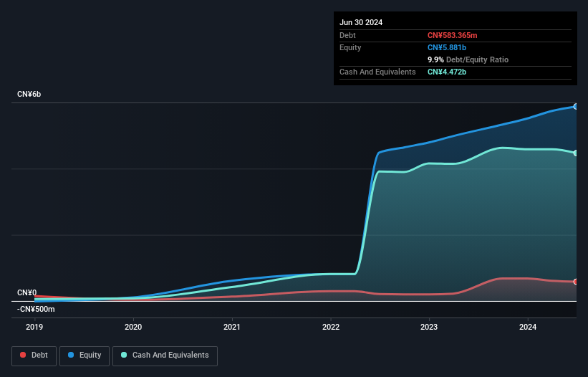Click the Cash endpoint marker at Jun 2024

click(575, 153)
